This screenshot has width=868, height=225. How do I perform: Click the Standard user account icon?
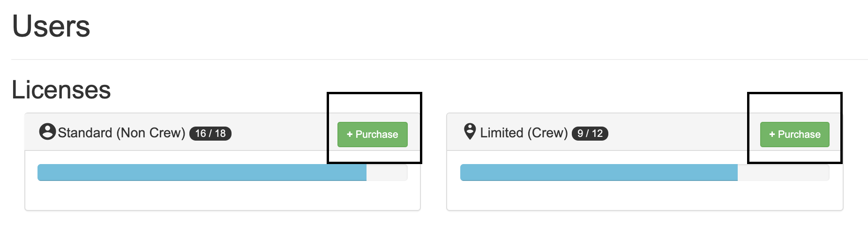[47, 132]
